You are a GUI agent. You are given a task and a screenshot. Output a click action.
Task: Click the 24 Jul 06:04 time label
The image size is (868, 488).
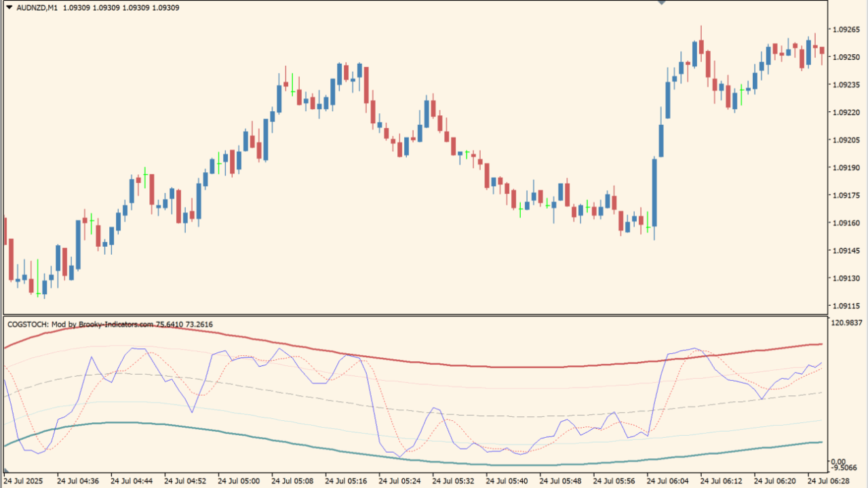click(x=667, y=481)
